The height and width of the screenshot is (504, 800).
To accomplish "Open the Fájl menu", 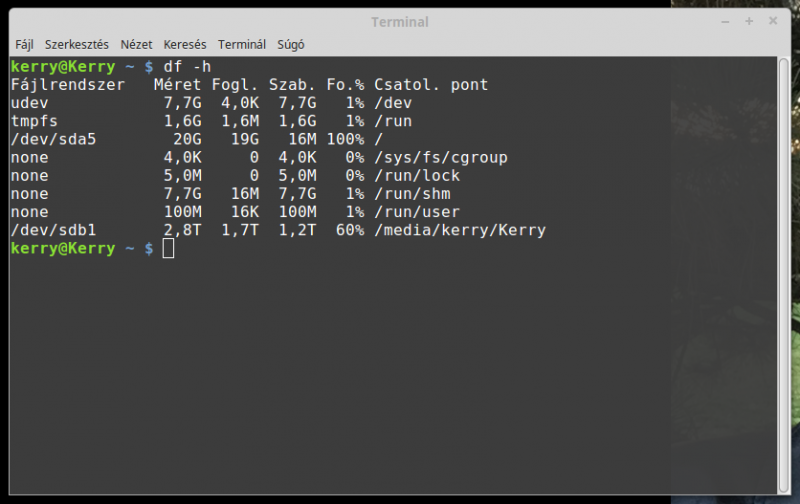I will tap(24, 45).
